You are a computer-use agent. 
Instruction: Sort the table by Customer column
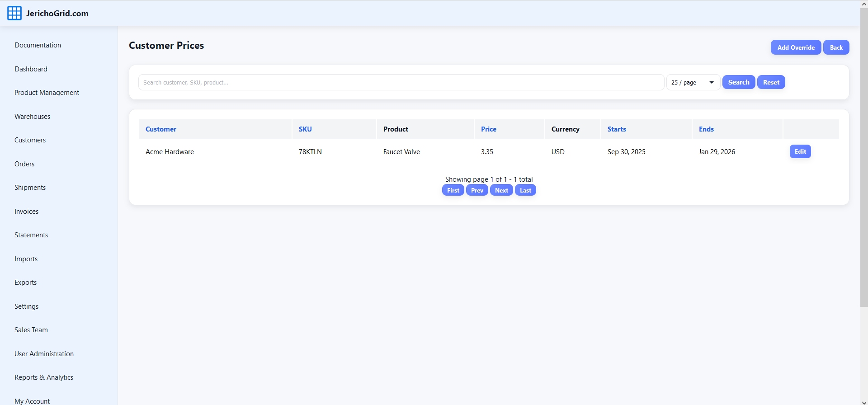tap(161, 129)
